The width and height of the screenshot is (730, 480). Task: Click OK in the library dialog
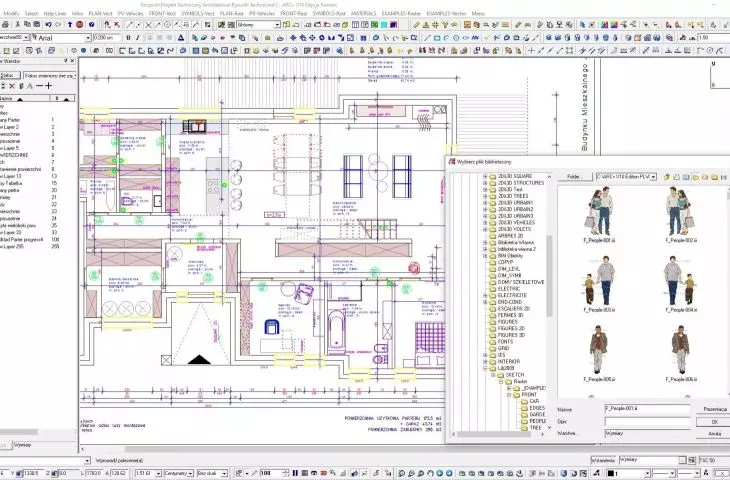tap(714, 422)
